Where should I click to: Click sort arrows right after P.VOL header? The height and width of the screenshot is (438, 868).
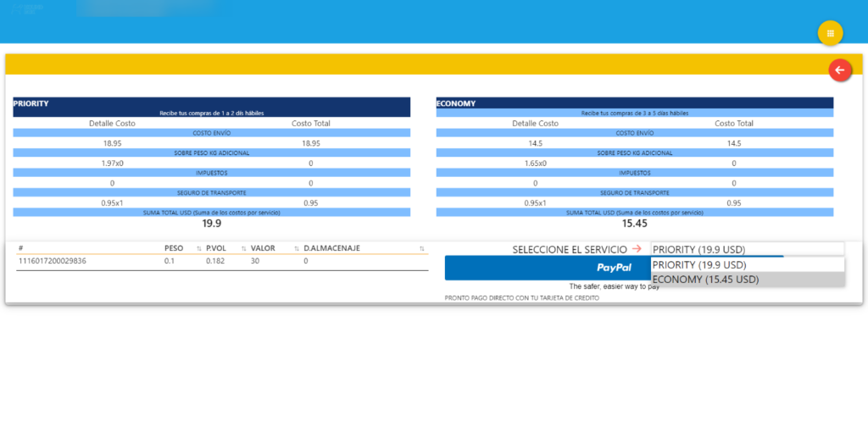coord(243,249)
